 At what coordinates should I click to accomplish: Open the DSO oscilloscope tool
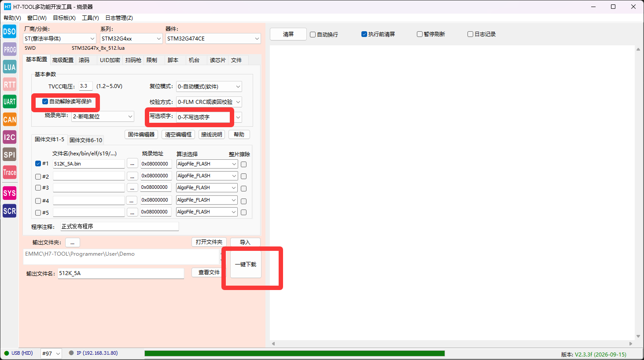[10, 32]
